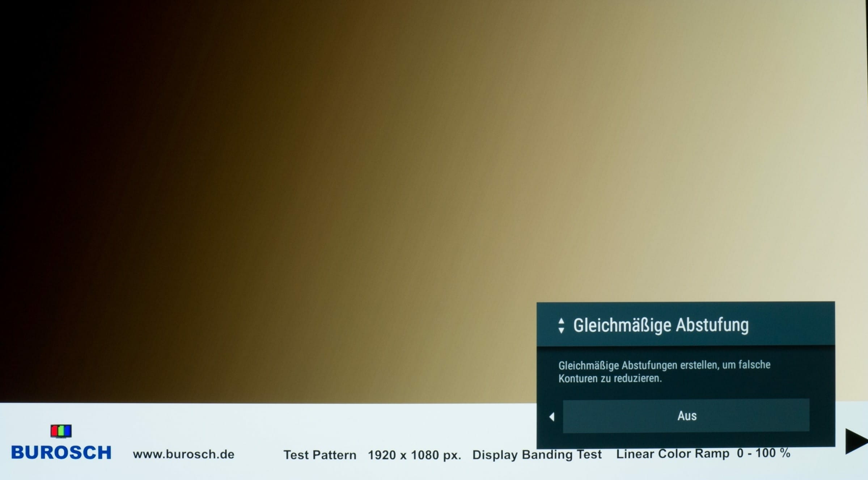Click the red segment of the Burosch logo
The image size is (868, 480).
coord(55,431)
